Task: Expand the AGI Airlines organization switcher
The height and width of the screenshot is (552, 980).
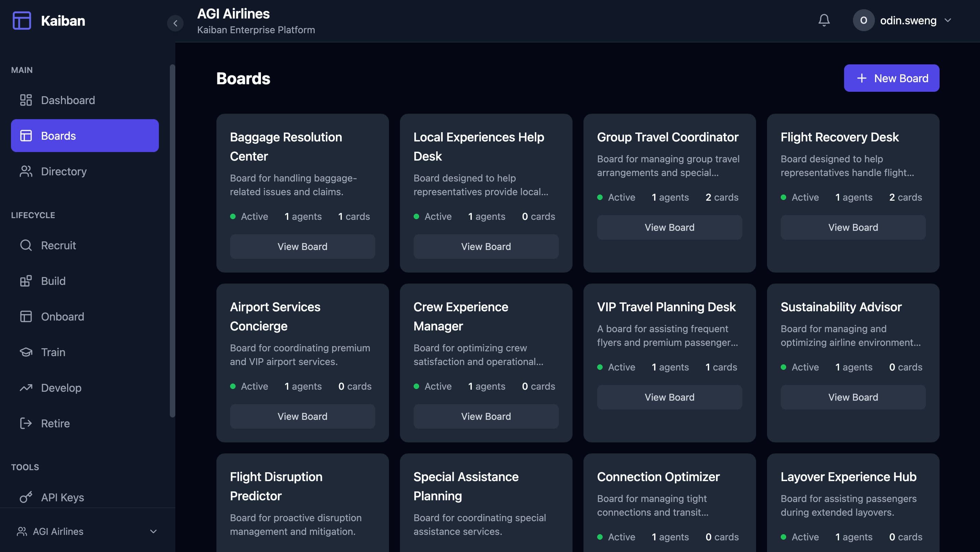Action: pos(153,531)
